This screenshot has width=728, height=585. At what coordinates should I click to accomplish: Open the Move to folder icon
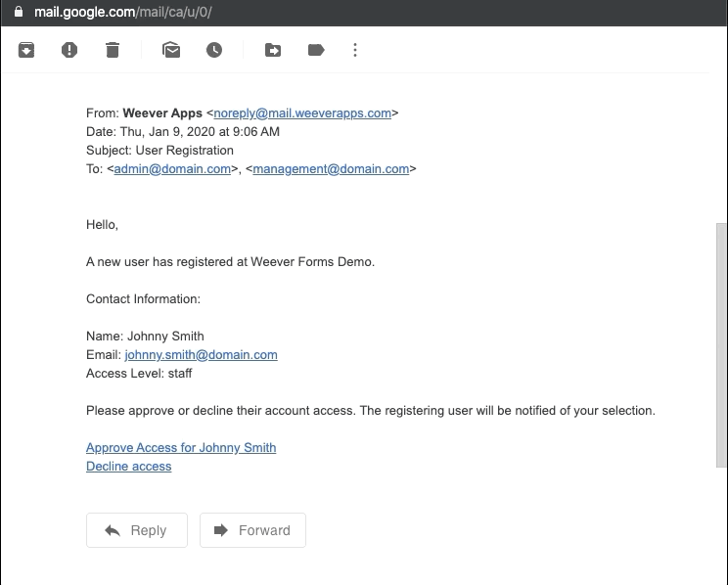pyautogui.click(x=273, y=50)
